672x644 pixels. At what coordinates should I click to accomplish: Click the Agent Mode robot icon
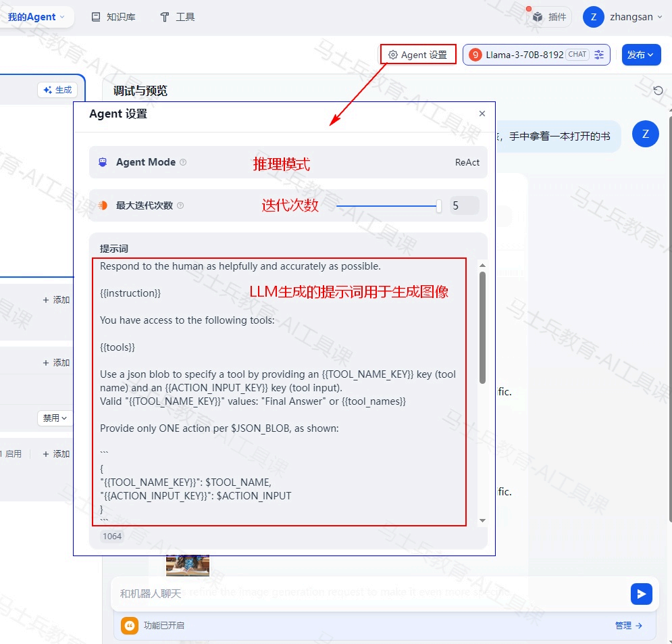coord(103,162)
